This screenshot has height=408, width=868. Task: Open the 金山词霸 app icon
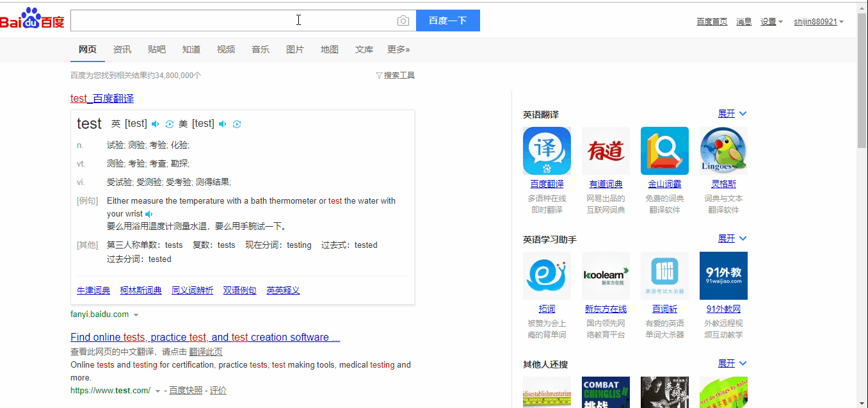point(664,151)
